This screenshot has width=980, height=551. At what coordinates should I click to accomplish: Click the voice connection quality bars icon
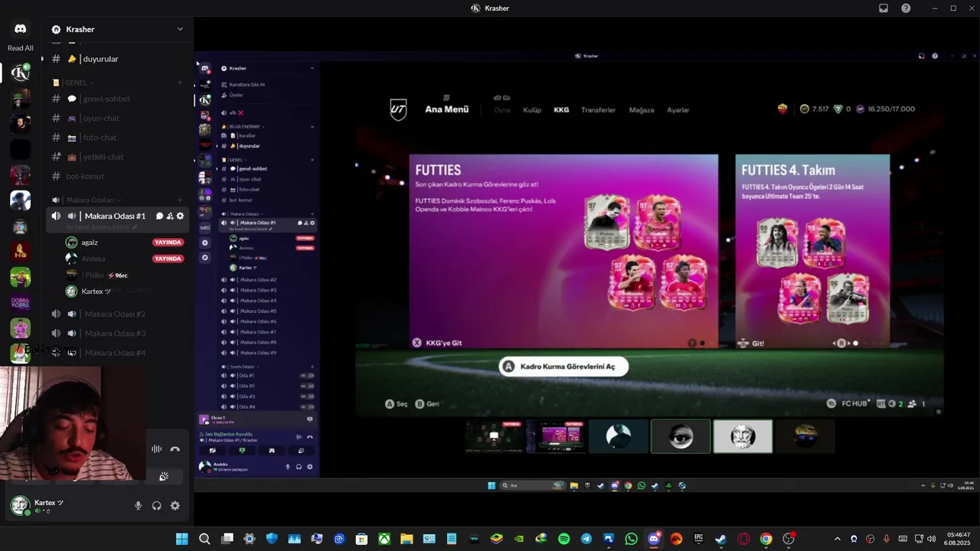coord(157,450)
